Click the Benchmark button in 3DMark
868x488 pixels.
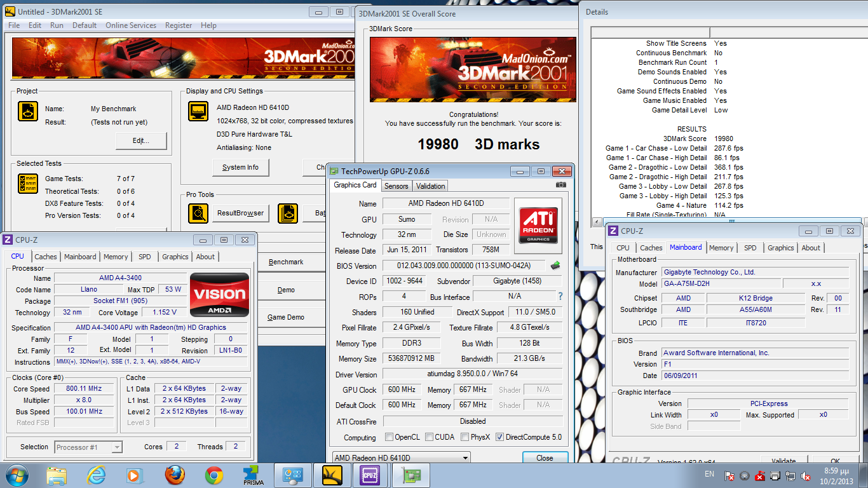click(286, 262)
